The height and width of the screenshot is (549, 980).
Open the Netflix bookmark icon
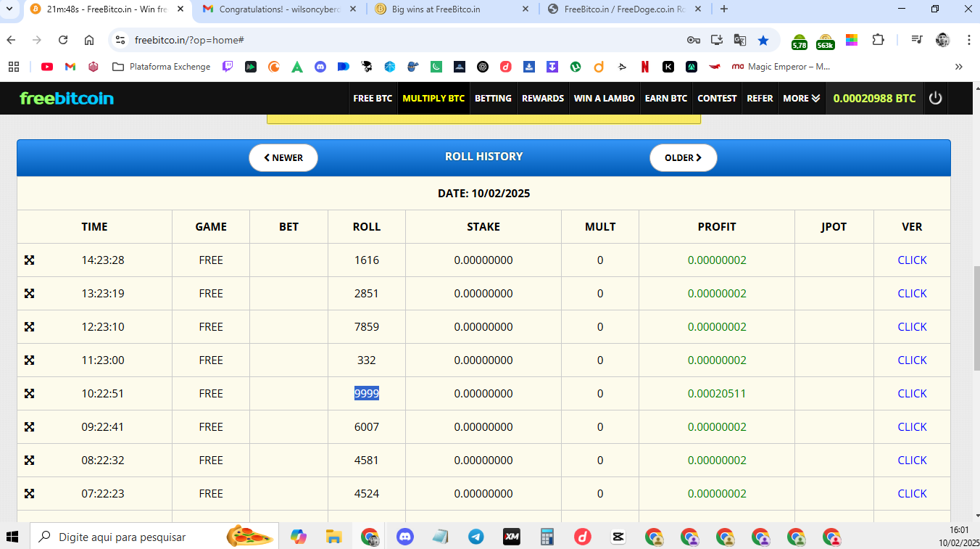(645, 67)
